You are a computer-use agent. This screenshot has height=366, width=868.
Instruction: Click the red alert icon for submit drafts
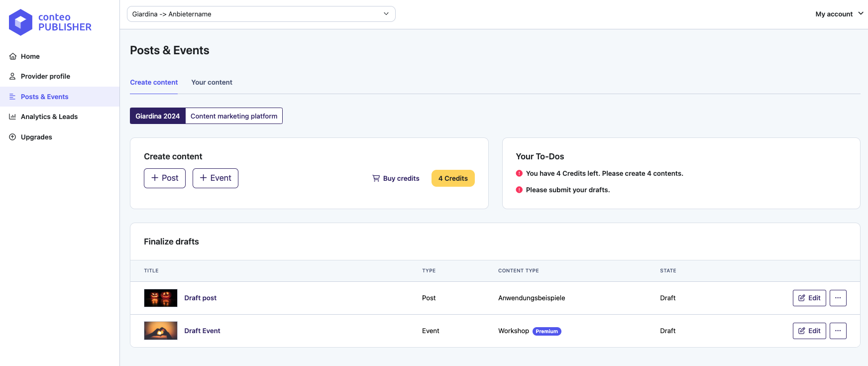[519, 190]
